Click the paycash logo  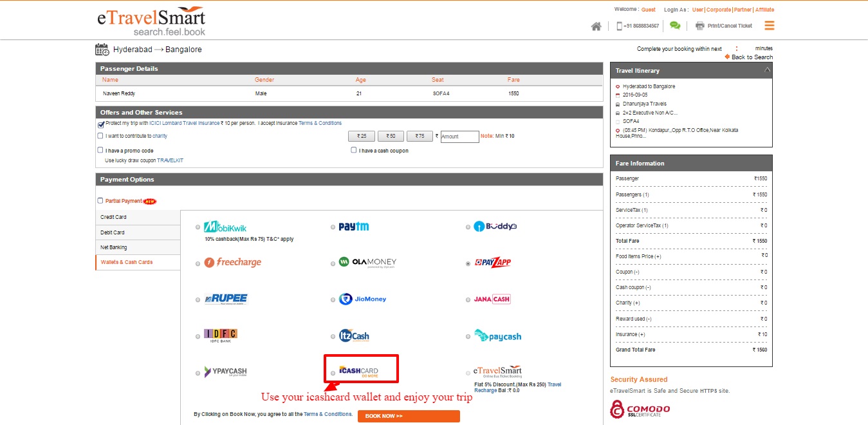[x=498, y=336]
